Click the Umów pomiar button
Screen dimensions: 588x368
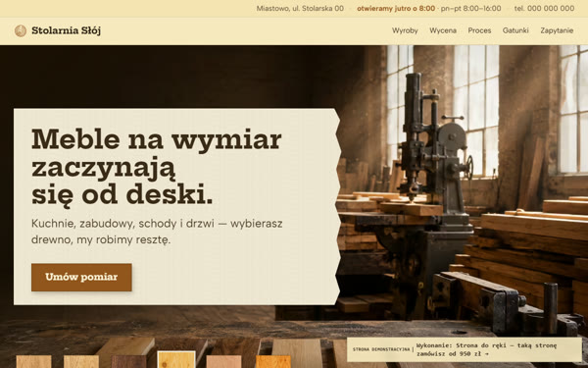coord(81,277)
